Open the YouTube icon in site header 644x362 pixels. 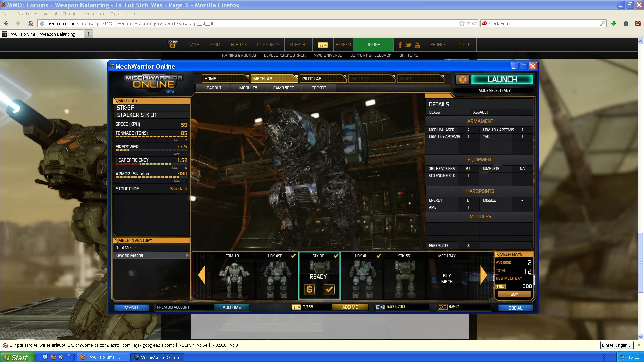pos(417,45)
